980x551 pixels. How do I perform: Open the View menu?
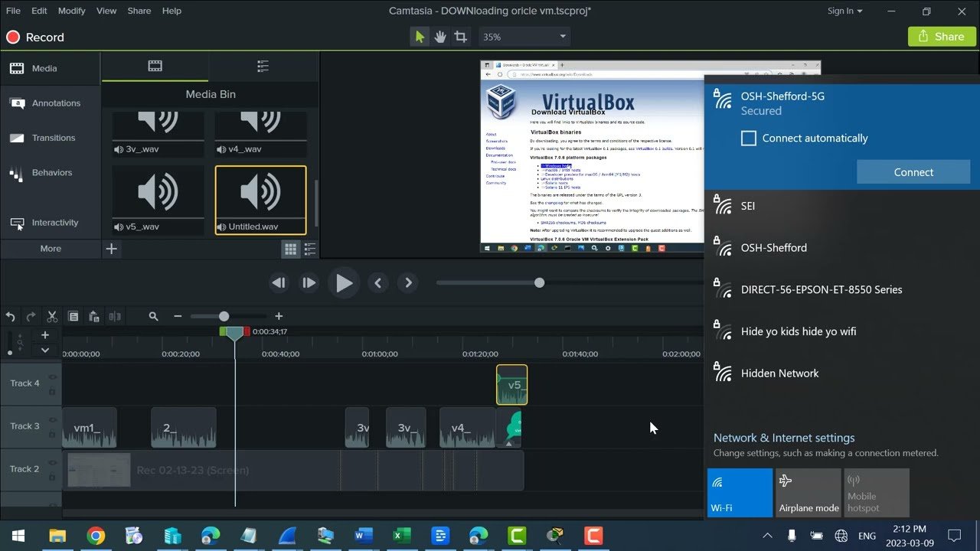106,11
